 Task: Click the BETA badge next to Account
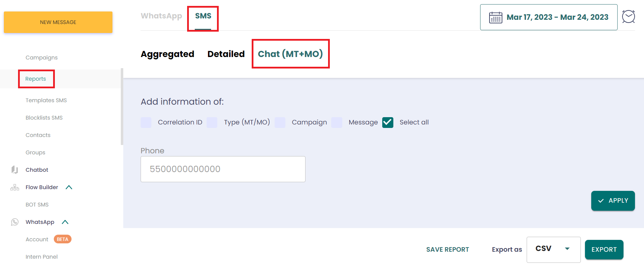tap(62, 239)
